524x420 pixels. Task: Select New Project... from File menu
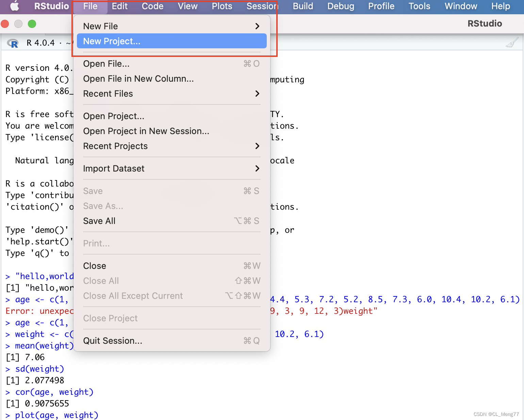coord(172,41)
